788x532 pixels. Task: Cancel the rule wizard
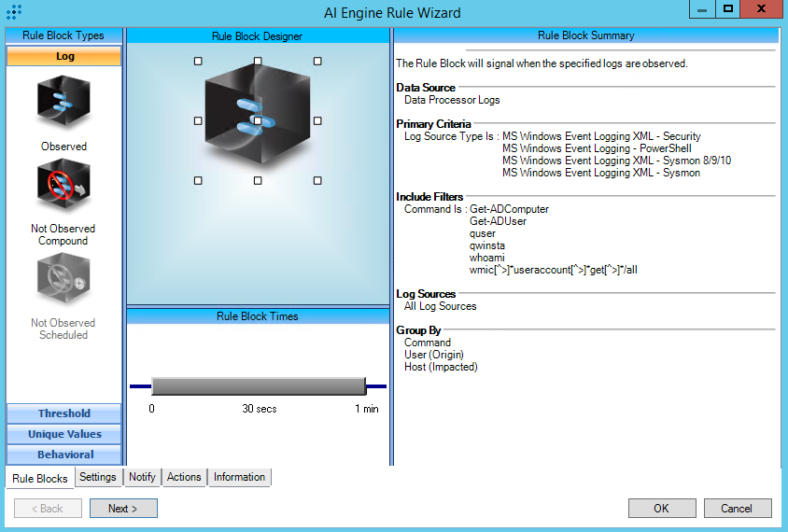pos(737,509)
